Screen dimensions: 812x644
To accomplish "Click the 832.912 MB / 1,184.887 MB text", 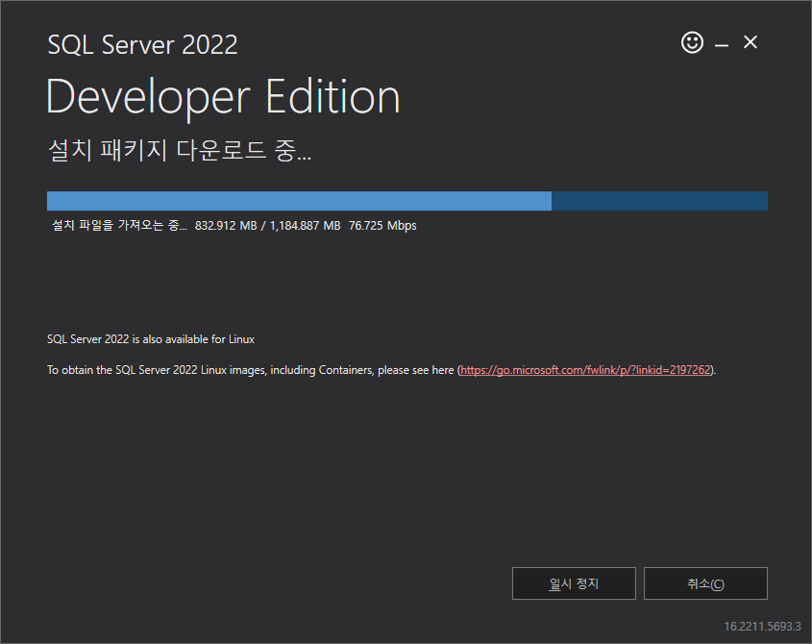I will pyautogui.click(x=268, y=226).
